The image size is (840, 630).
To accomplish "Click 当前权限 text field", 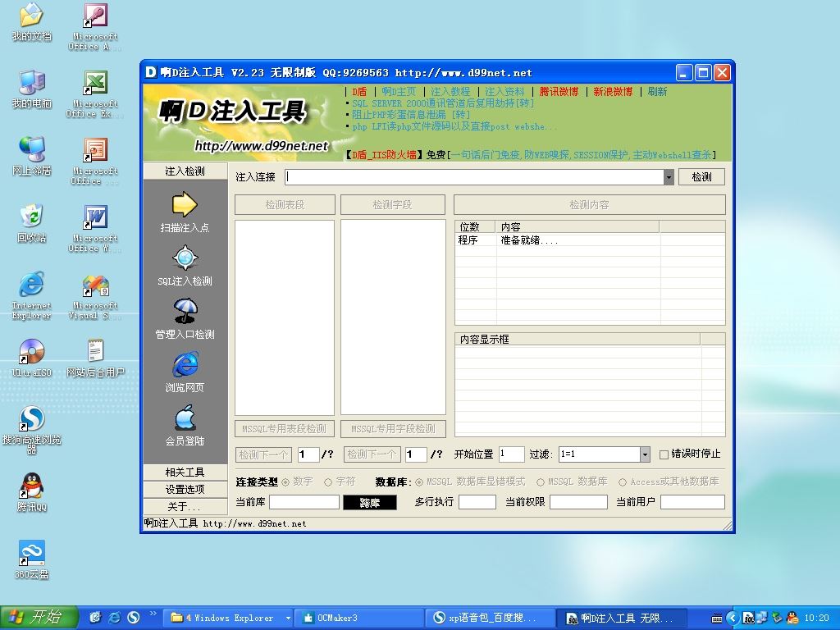I will (x=578, y=502).
